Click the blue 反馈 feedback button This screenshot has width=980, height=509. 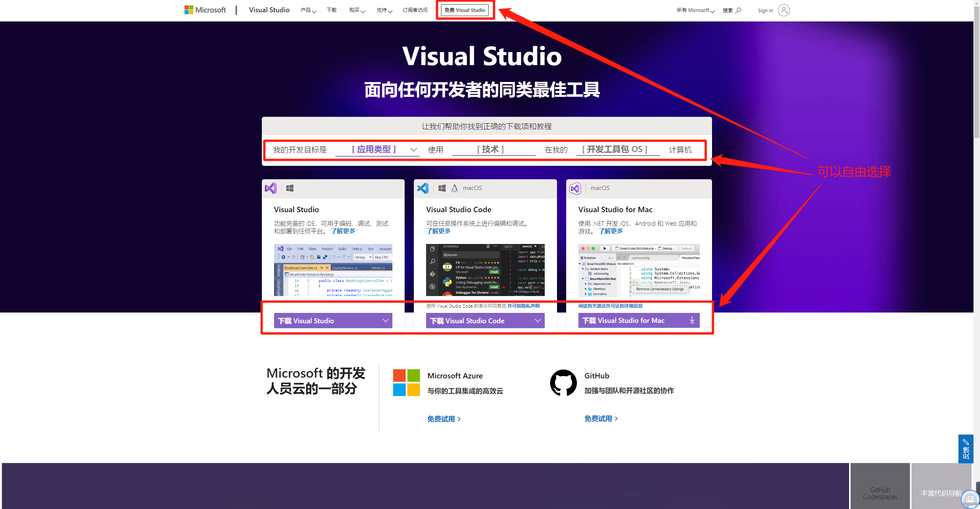point(966,449)
